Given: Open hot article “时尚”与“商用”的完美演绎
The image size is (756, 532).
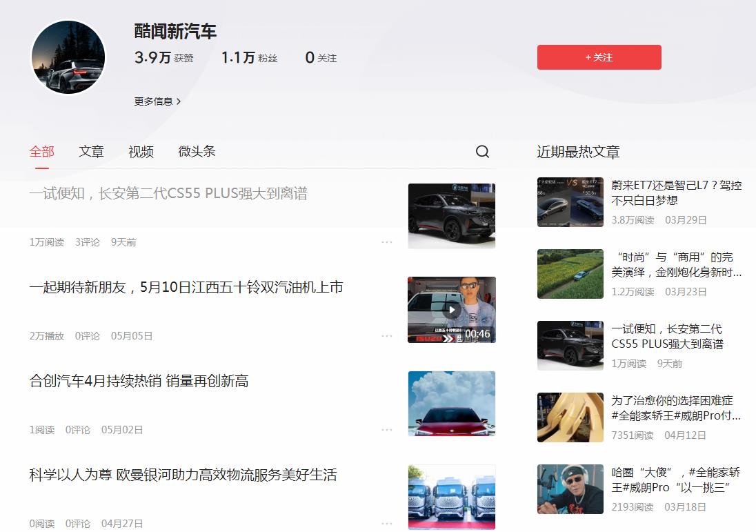Looking at the screenshot, I should (x=677, y=264).
